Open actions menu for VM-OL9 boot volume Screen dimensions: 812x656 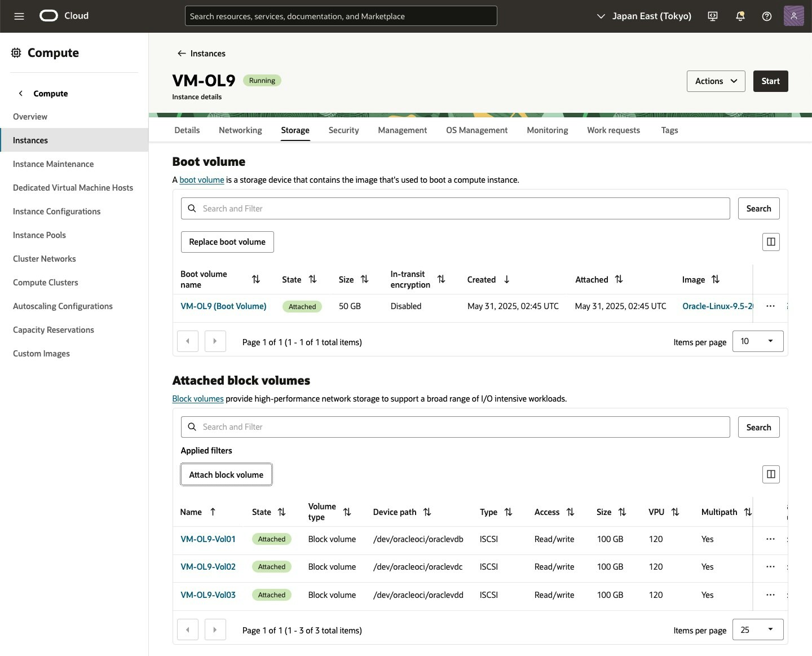point(770,306)
